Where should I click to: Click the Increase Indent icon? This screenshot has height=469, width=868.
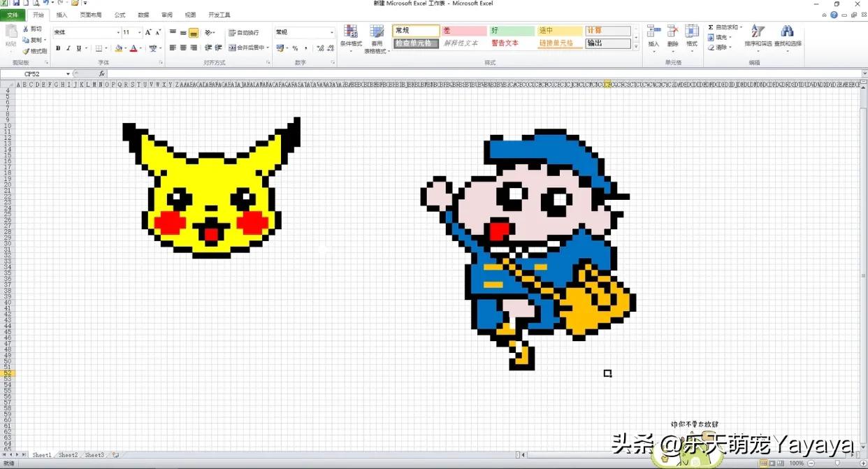[219, 48]
